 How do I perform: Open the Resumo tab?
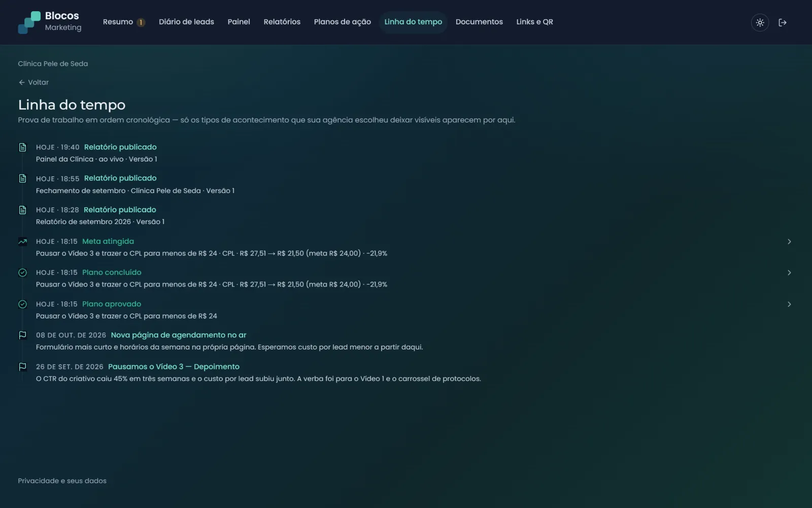tap(124, 22)
